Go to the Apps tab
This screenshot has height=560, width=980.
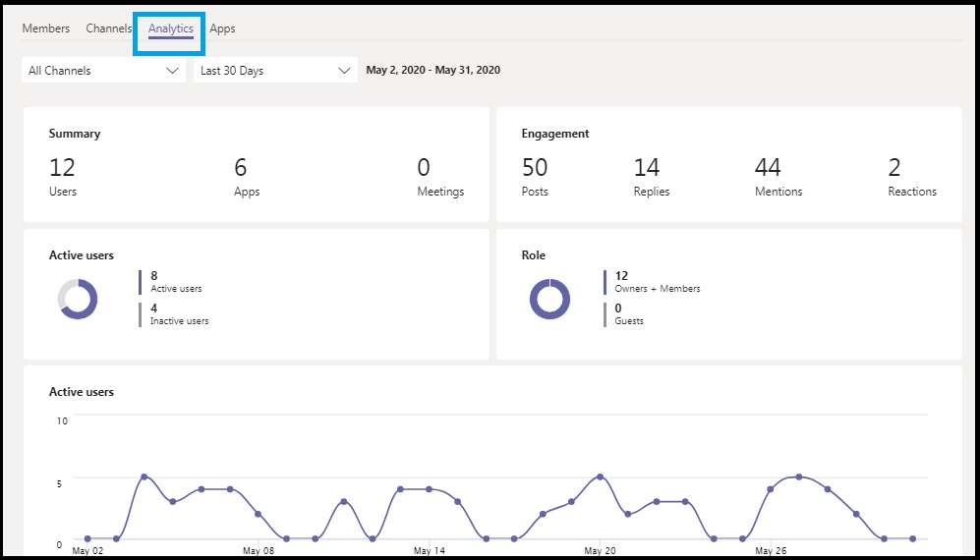click(x=222, y=28)
